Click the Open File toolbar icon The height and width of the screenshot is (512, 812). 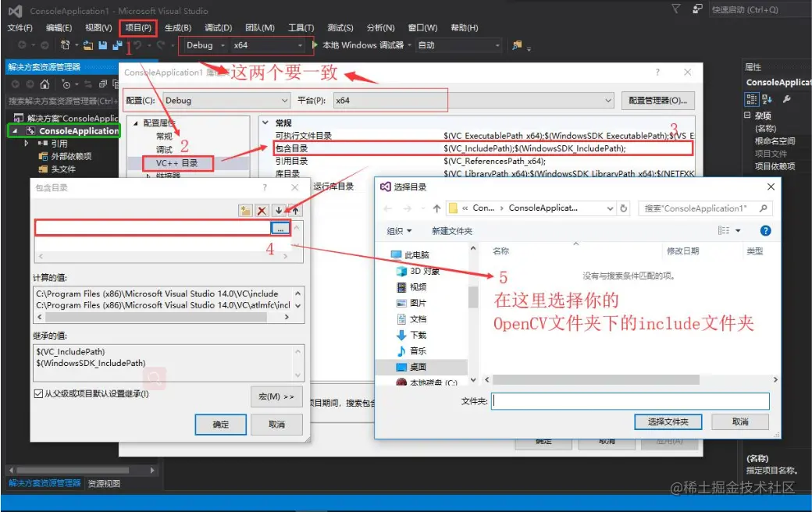pos(88,45)
